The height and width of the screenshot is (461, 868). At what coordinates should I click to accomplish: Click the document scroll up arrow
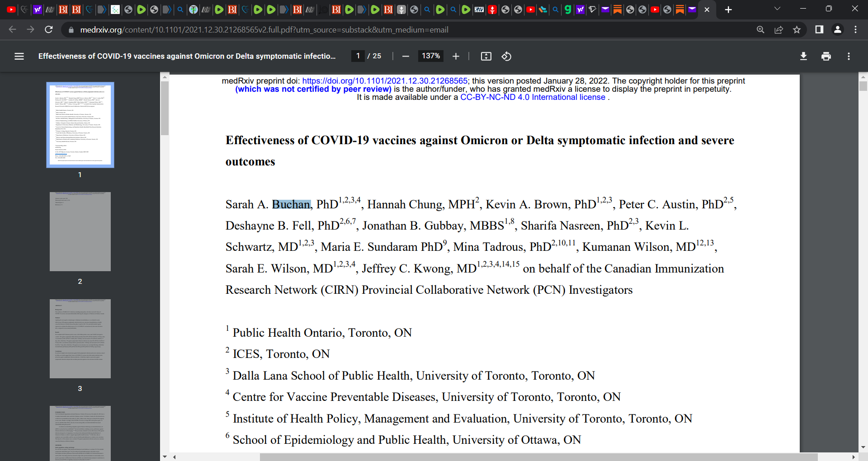863,77
